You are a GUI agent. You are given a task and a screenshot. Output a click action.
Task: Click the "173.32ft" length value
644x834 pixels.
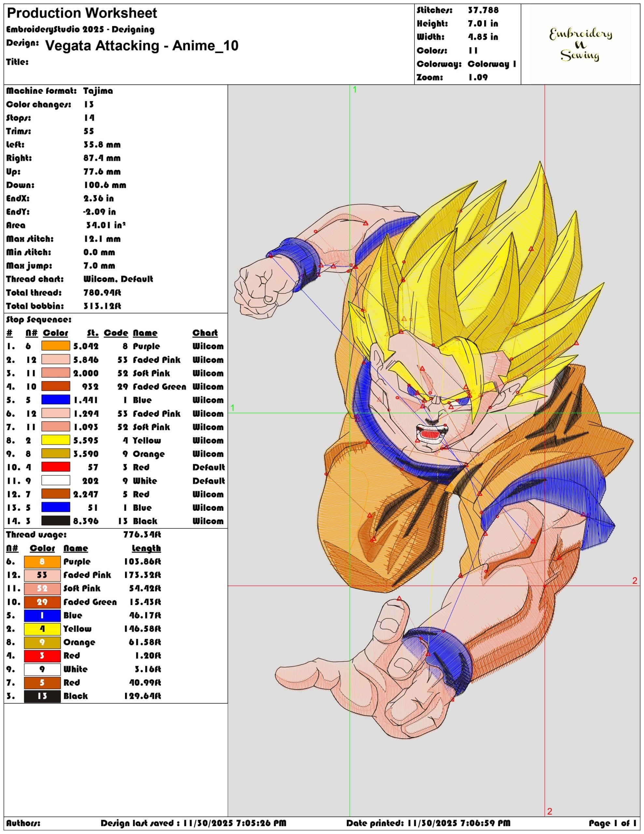[x=142, y=575]
